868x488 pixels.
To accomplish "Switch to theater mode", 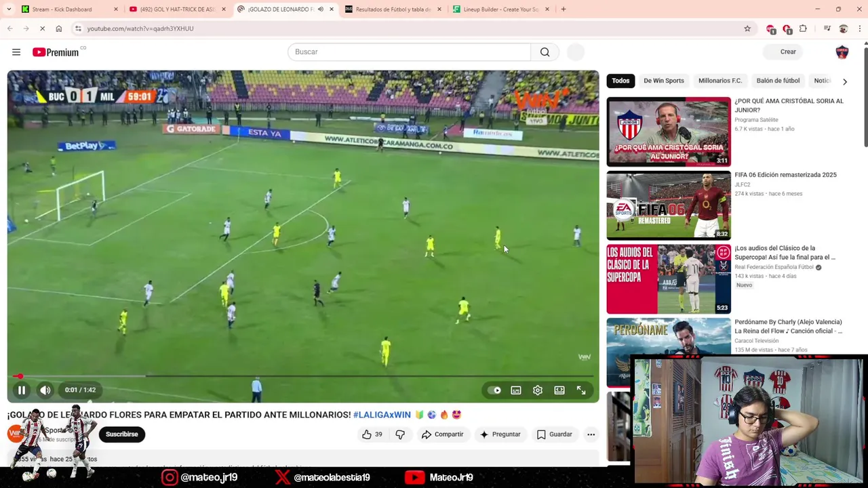I will [x=559, y=390].
